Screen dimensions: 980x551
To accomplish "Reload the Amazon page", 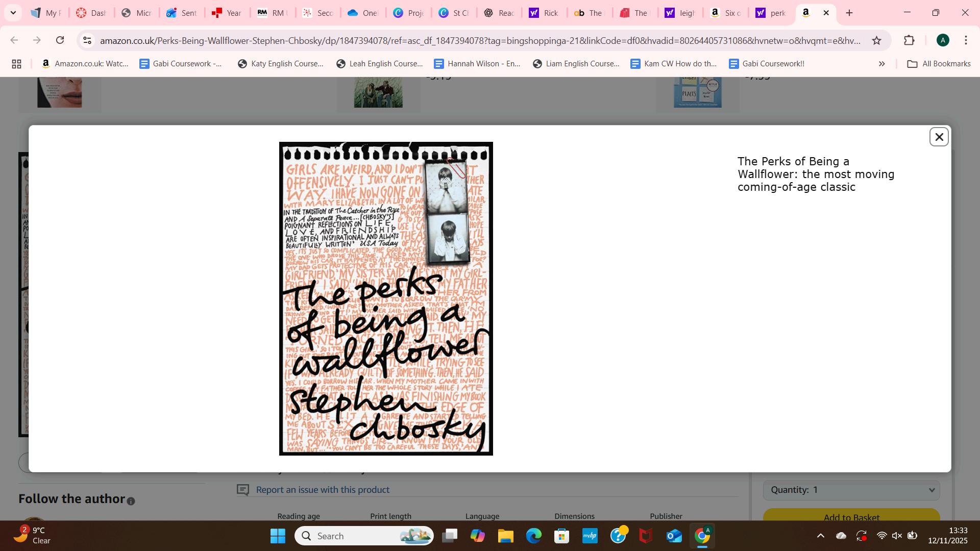I will point(60,40).
